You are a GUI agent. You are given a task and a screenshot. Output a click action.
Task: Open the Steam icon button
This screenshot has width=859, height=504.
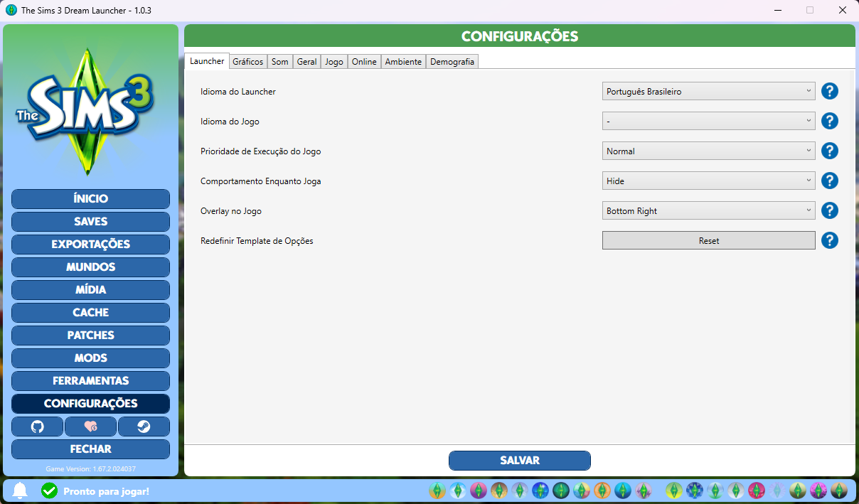[x=144, y=427]
